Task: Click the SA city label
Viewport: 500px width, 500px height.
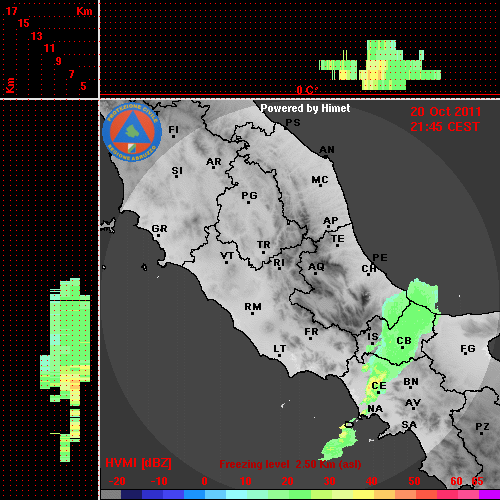Action: [x=409, y=425]
